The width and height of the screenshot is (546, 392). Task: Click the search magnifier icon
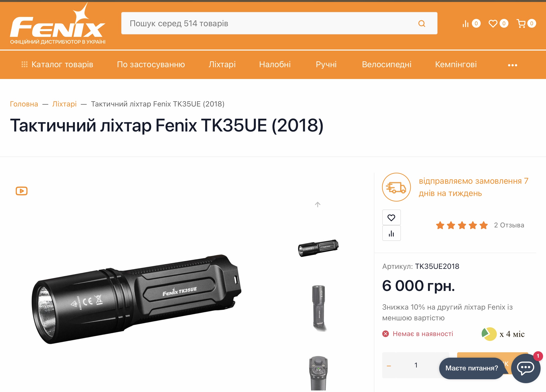[x=422, y=24]
